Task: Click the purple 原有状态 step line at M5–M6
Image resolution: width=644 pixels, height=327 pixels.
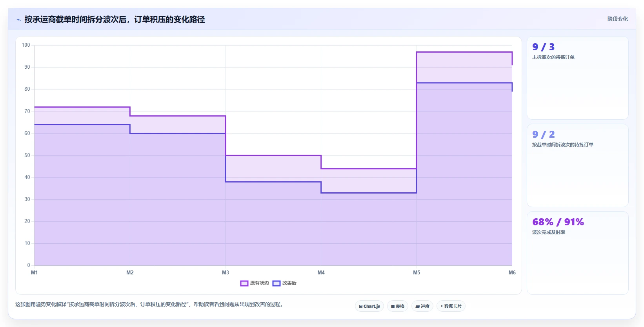Action: (464, 52)
